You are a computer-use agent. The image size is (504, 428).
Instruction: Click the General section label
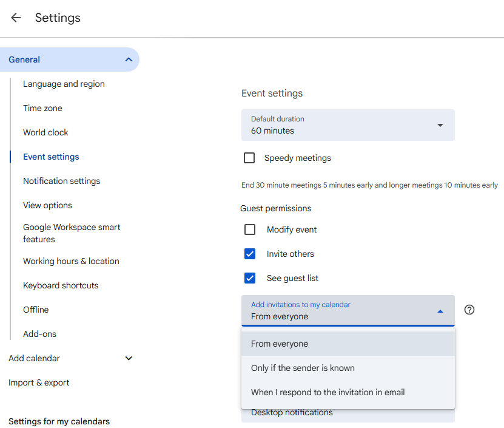click(24, 59)
